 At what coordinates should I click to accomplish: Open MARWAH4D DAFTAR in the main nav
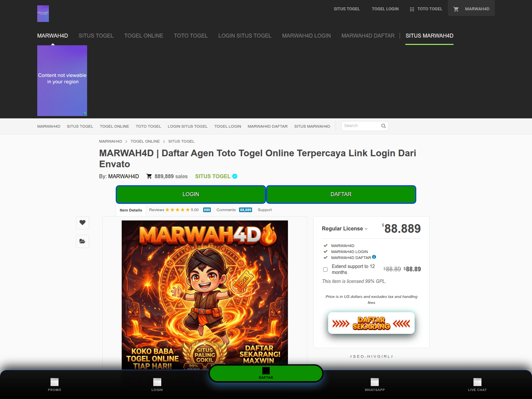click(368, 36)
